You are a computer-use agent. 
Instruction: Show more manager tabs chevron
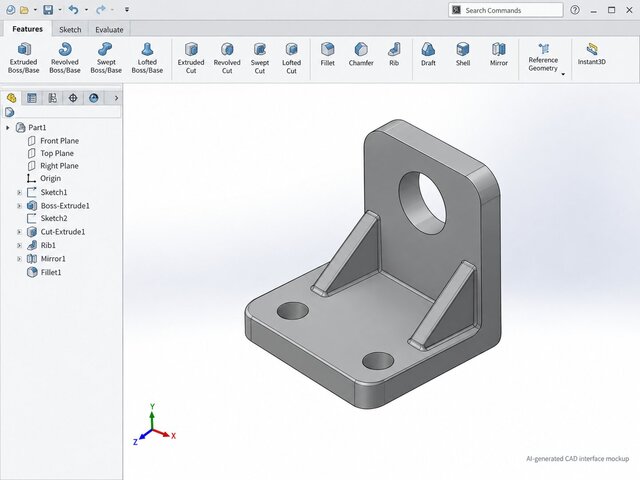tap(116, 98)
